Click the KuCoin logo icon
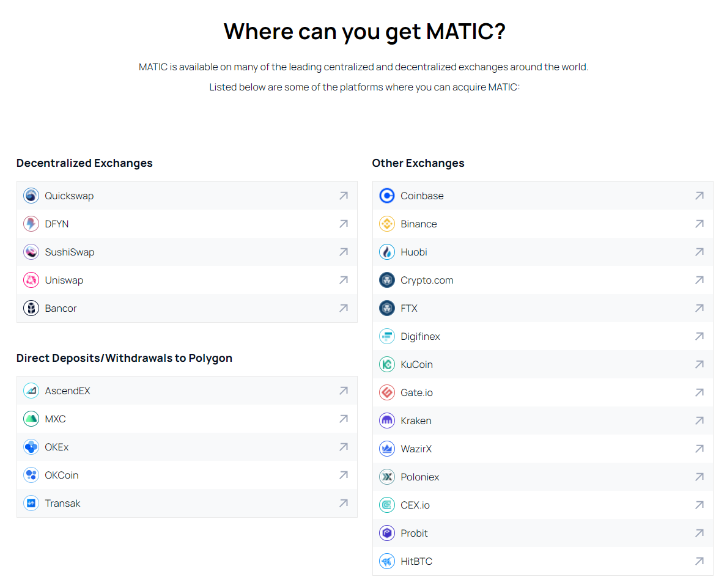Image resolution: width=727 pixels, height=588 pixels. pos(387,365)
